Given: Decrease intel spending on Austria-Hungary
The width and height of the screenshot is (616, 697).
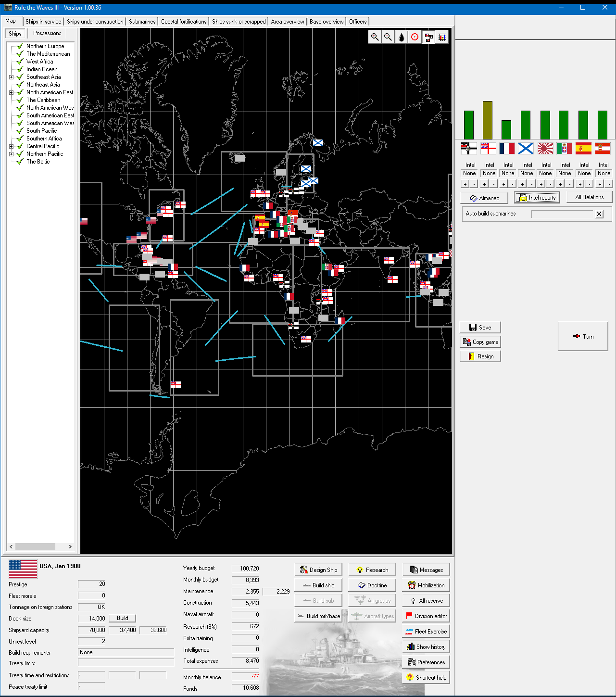Looking at the screenshot, I should point(609,184).
